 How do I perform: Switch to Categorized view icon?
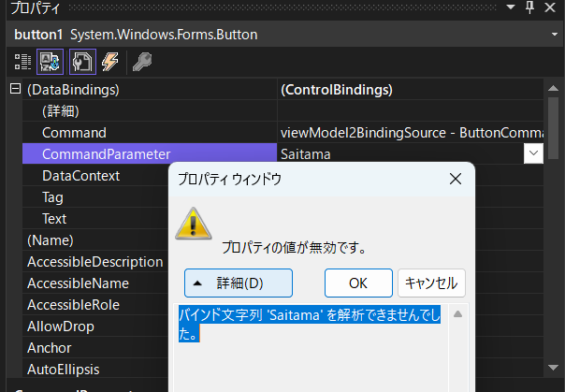click(x=22, y=62)
